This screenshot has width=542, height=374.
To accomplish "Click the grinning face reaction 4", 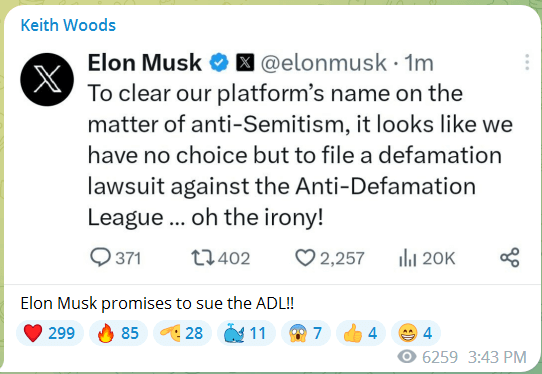I will [416, 333].
